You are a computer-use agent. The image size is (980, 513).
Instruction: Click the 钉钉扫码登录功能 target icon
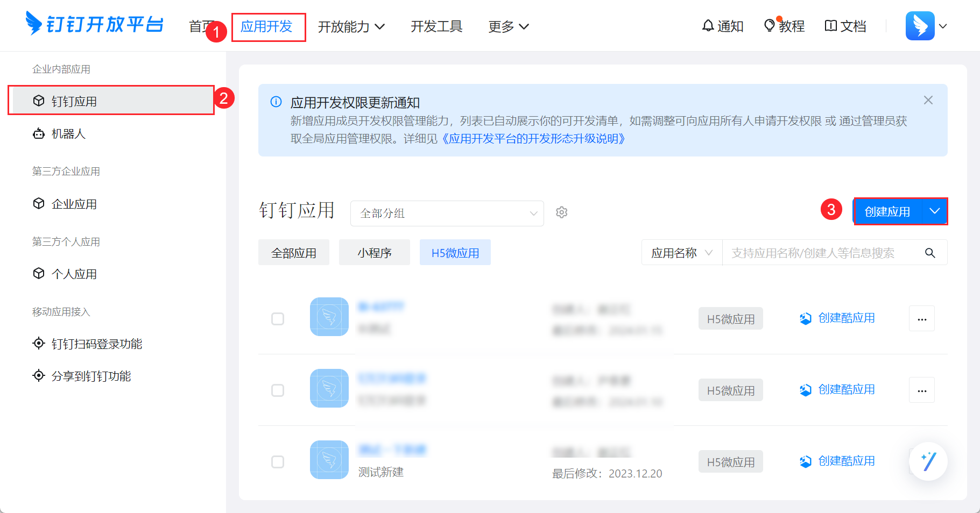pyautogui.click(x=39, y=343)
